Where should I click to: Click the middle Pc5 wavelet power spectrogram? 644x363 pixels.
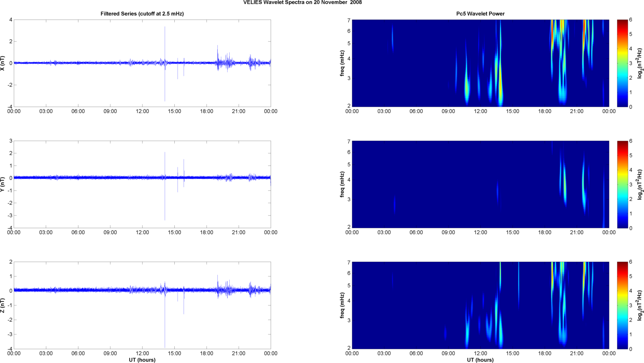click(480, 184)
